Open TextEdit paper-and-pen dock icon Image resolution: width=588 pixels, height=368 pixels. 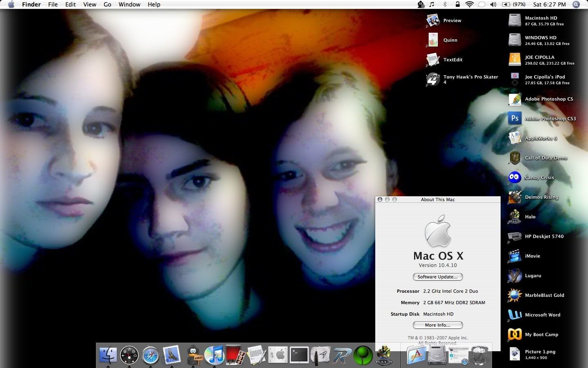click(x=256, y=355)
